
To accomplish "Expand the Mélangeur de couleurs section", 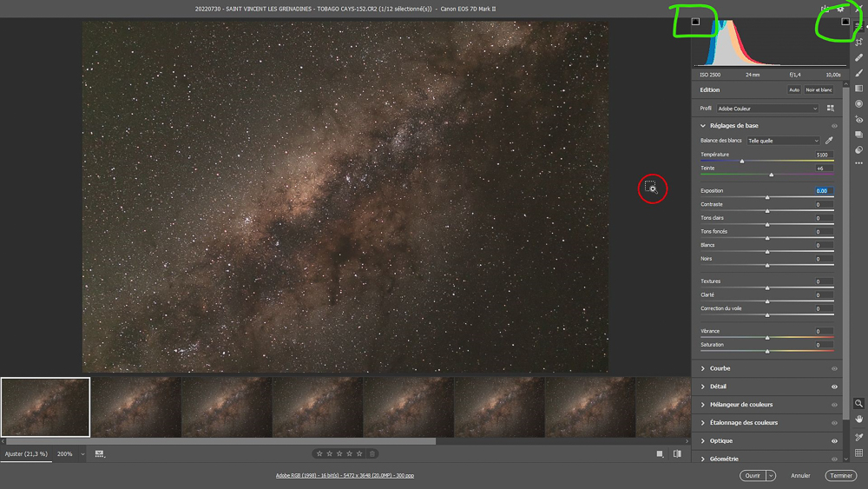I will click(x=703, y=405).
